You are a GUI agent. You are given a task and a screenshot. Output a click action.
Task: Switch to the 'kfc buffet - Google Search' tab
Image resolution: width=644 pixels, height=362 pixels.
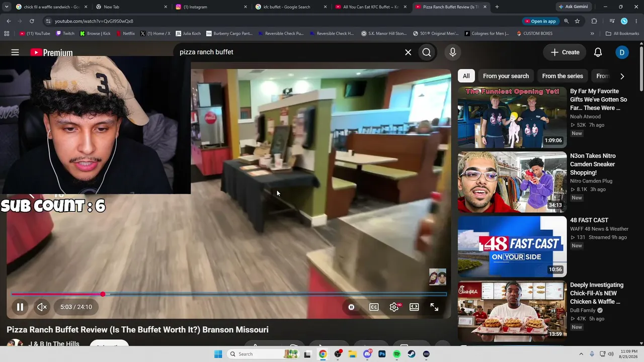pos(291,7)
